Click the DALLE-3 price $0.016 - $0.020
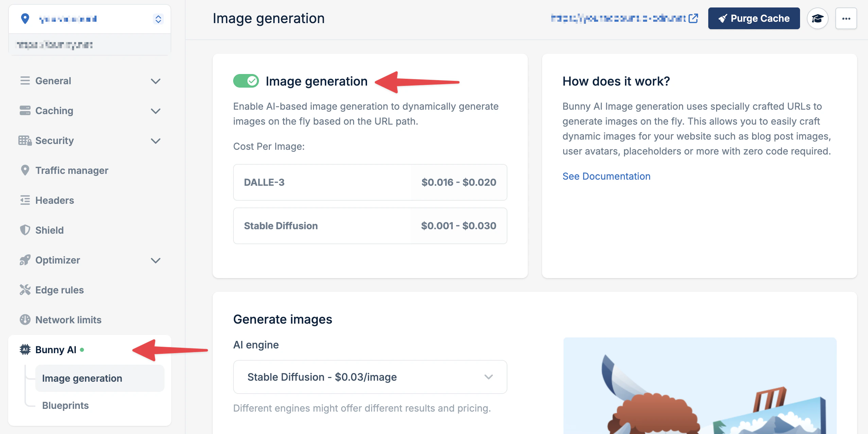 [x=459, y=182]
